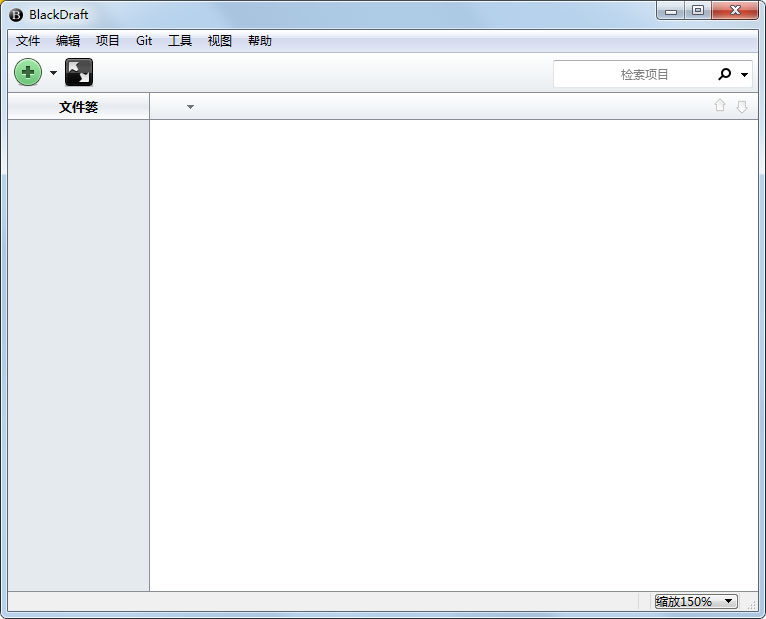Open the 项目 menu

(x=107, y=41)
